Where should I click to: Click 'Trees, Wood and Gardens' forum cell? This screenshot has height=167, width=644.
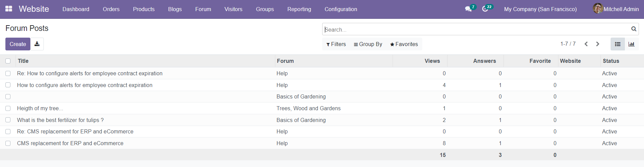(308, 108)
